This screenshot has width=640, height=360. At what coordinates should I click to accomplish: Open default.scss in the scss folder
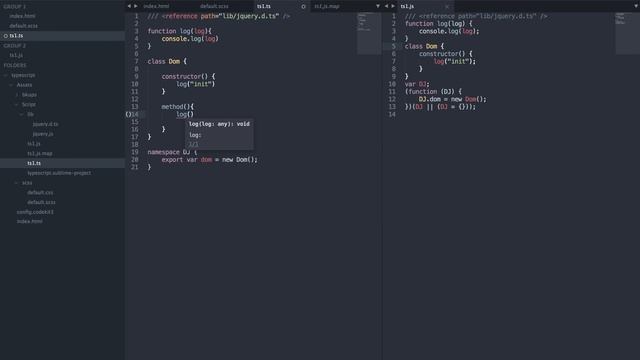[41, 202]
